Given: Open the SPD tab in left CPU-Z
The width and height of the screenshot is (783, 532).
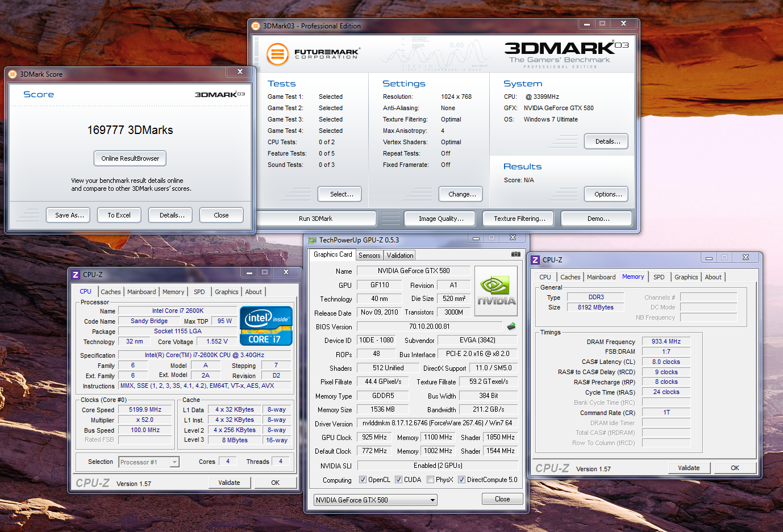Looking at the screenshot, I should 199,292.
